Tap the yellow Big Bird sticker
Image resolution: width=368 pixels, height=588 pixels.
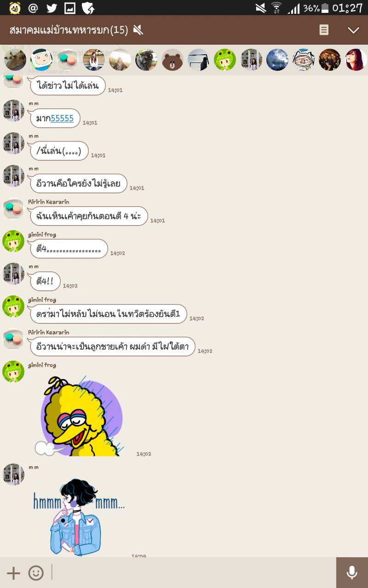79,416
